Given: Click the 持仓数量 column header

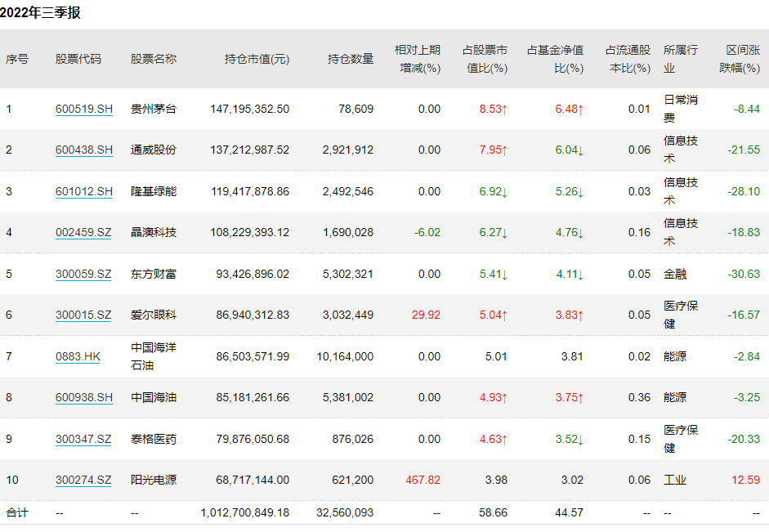Looking at the screenshot, I should 351,59.
